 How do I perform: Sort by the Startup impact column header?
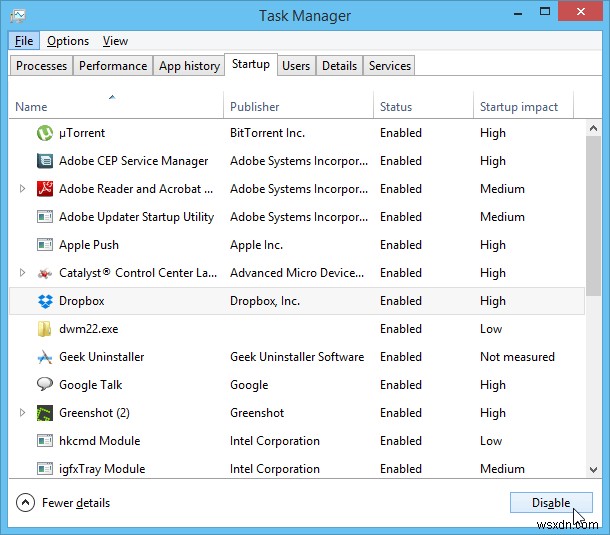pyautogui.click(x=523, y=105)
